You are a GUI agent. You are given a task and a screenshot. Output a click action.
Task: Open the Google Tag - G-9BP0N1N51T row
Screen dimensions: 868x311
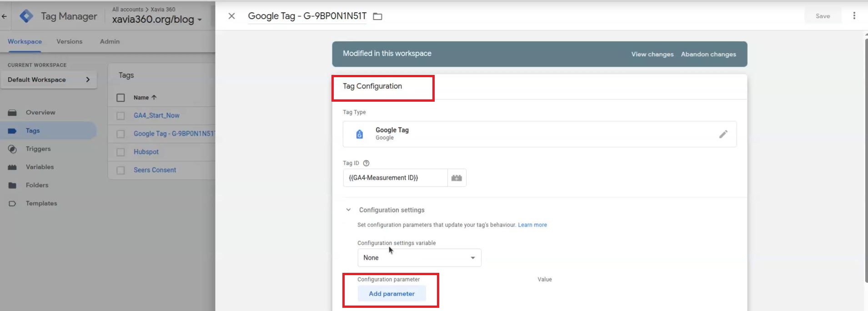pyautogui.click(x=174, y=134)
